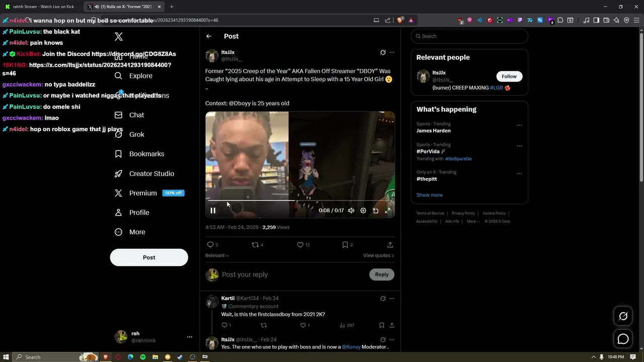Open View quotes link
The height and width of the screenshot is (362, 644).
coord(378,255)
